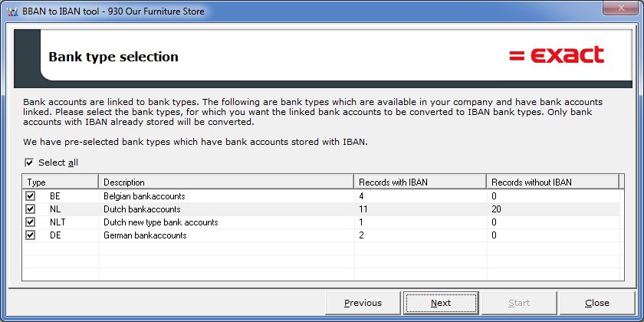Click the Exact logo in header

(x=557, y=55)
